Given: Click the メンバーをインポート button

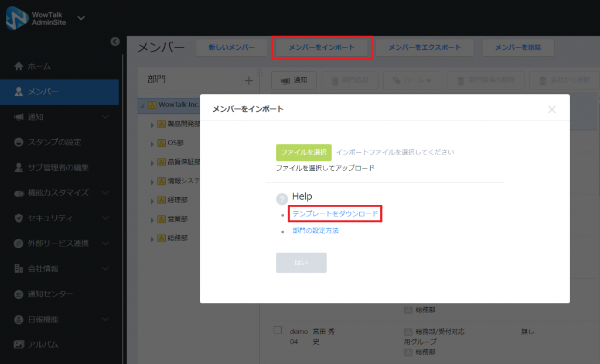Looking at the screenshot, I should click(322, 47).
